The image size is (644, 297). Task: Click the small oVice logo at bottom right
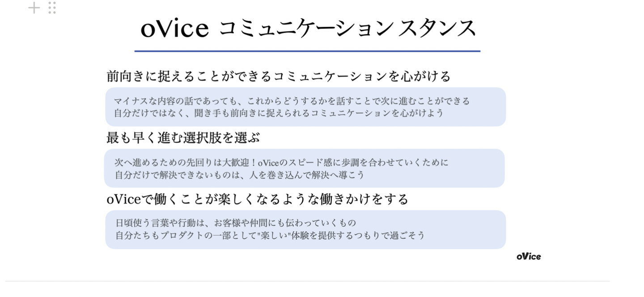coord(529,256)
